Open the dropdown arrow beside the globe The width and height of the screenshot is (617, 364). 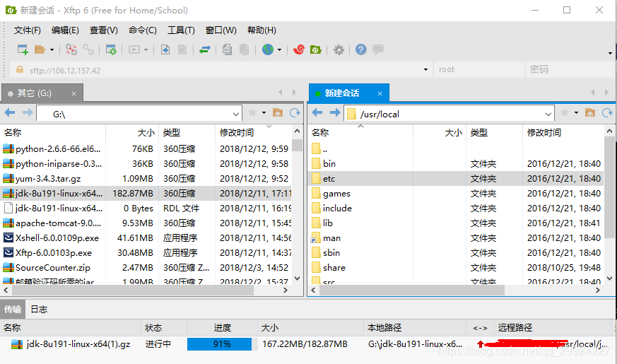pos(279,50)
